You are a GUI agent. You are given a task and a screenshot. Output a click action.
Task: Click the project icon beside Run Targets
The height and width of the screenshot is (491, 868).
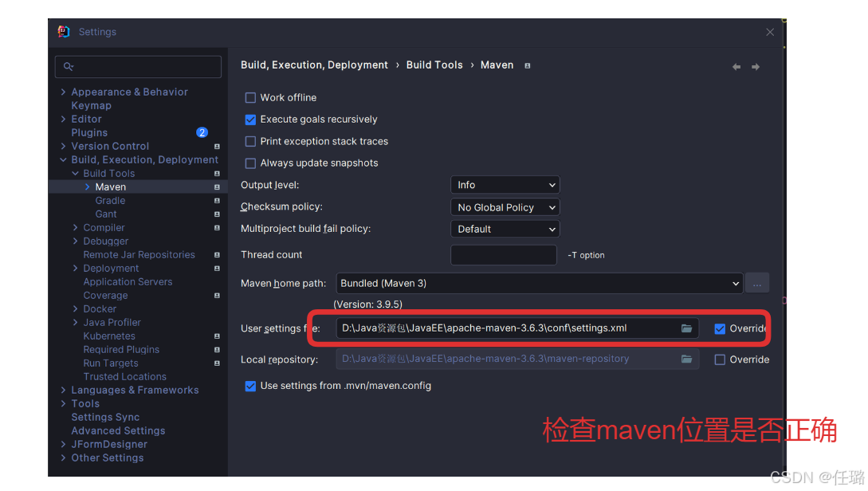point(217,363)
